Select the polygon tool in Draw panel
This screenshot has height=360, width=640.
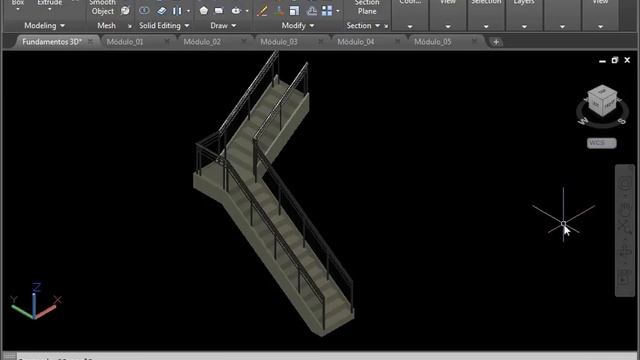(204, 11)
